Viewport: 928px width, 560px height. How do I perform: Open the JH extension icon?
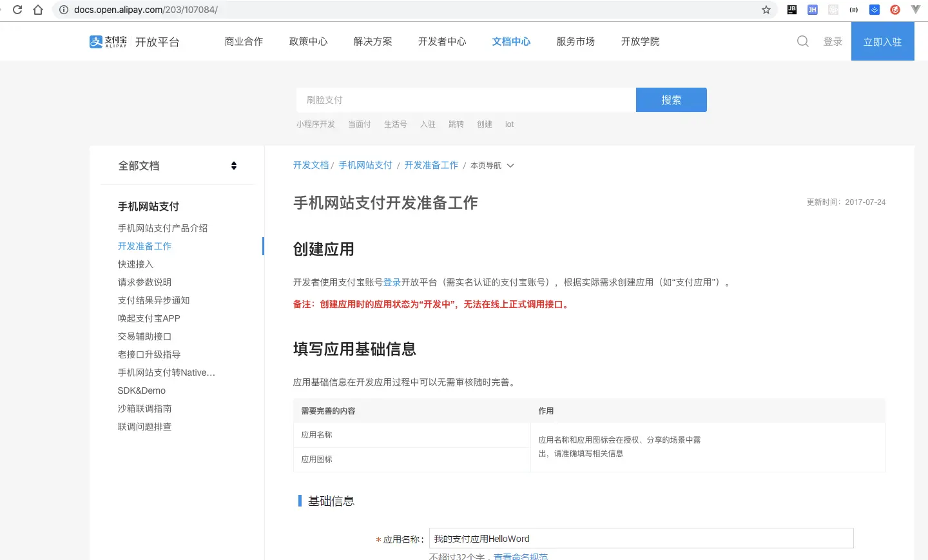813,10
